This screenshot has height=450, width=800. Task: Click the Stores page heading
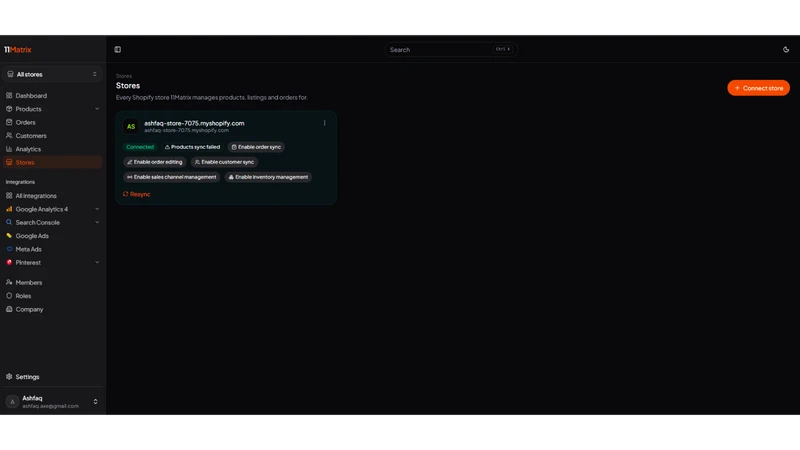click(128, 86)
